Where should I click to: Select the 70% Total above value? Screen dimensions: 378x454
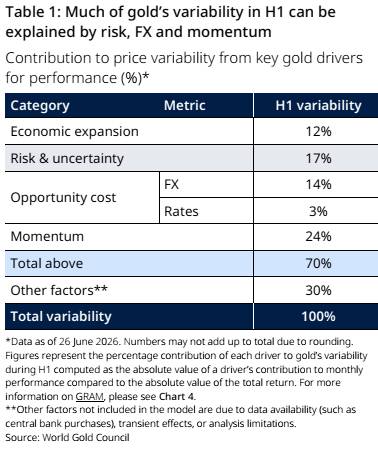[x=318, y=263]
